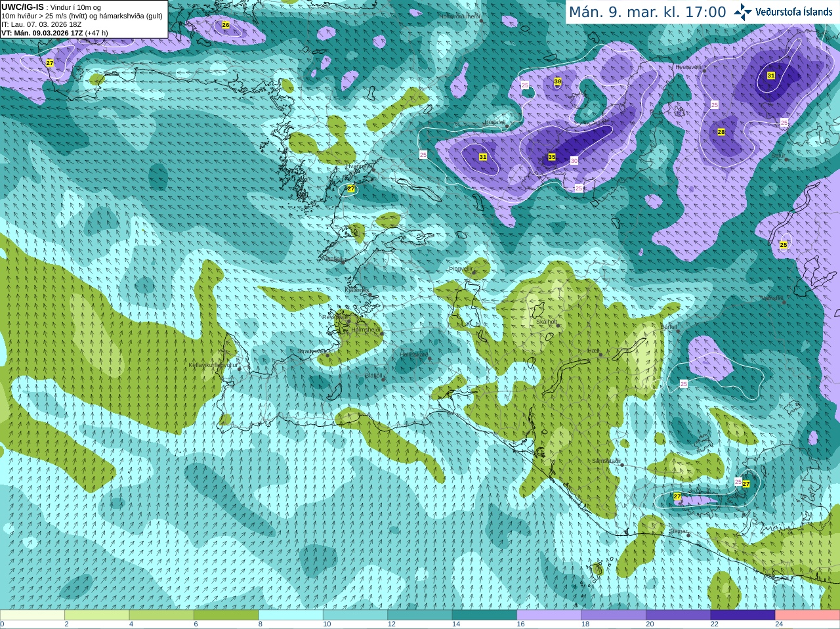Pick the medium teal 12–14 m/s legend swatch
The height and width of the screenshot is (629, 840).
tap(420, 615)
